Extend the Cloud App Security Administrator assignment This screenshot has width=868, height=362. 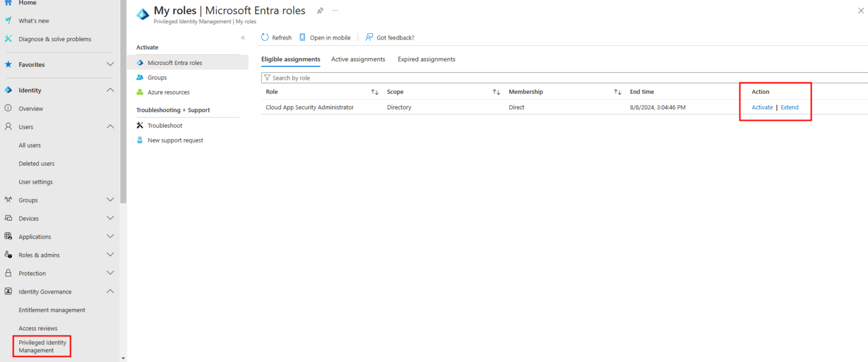pos(789,107)
